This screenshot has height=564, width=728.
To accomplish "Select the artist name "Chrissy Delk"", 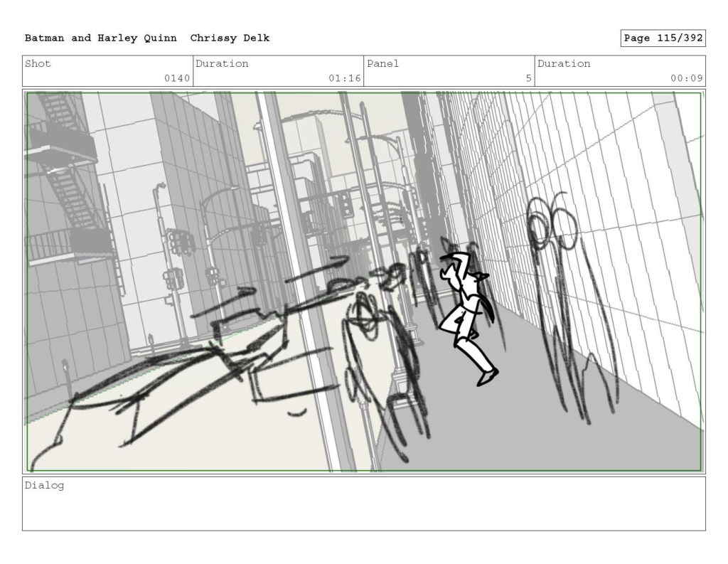I will tap(230, 38).
